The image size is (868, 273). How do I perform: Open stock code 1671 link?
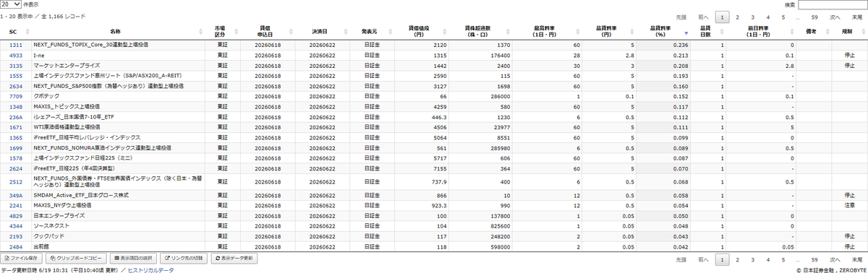[15, 126]
